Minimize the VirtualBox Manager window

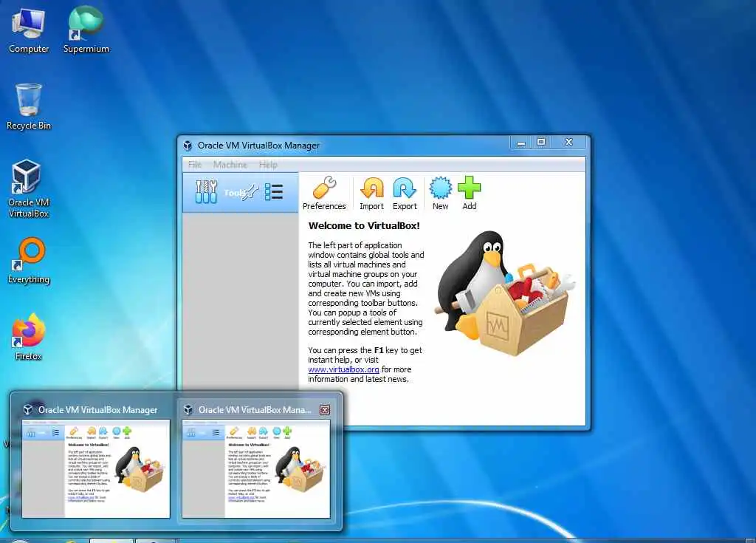520,143
